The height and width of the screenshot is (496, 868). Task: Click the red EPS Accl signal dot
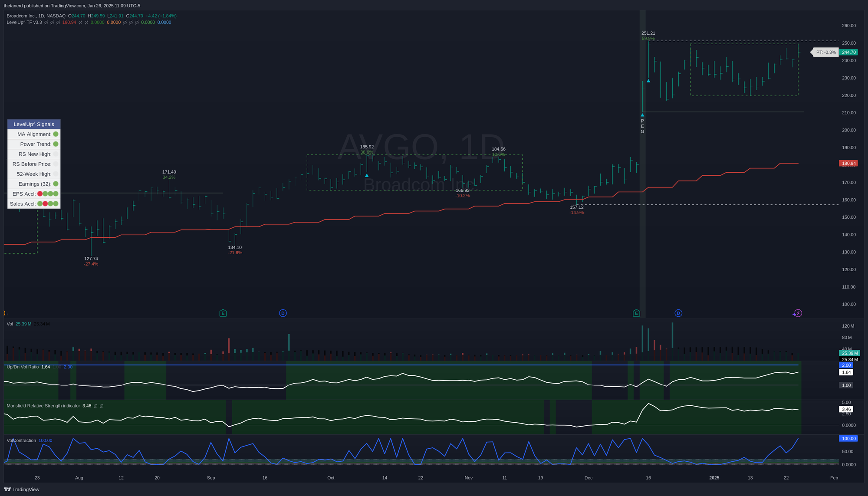tap(40, 194)
